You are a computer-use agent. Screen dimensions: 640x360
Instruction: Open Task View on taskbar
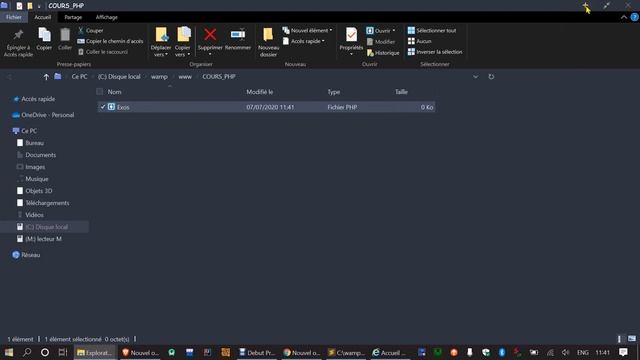tap(62, 352)
